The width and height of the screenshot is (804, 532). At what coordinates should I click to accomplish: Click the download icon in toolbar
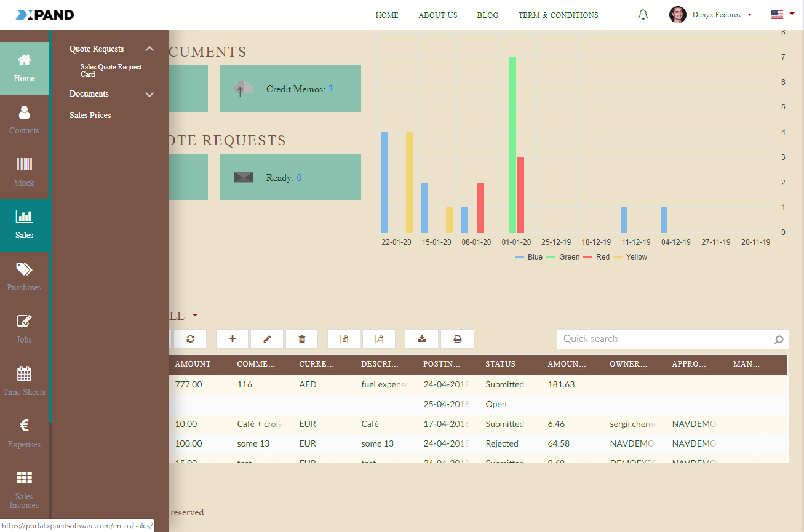click(x=422, y=339)
